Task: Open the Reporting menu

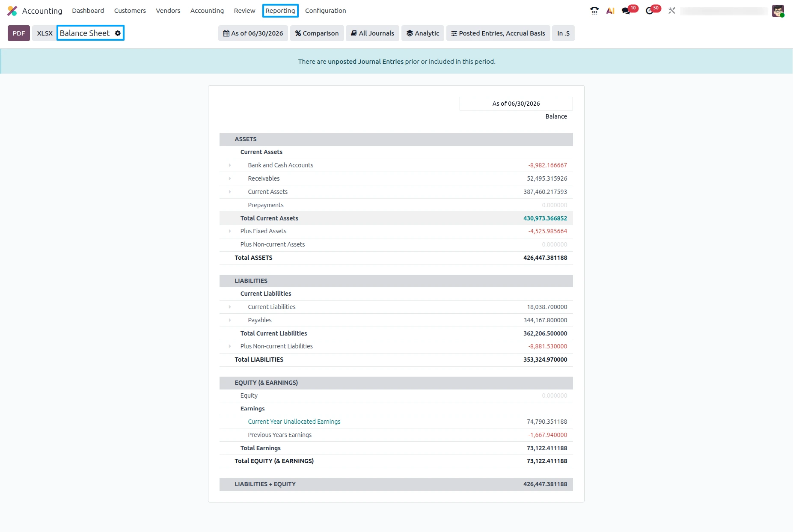Action: pyautogui.click(x=280, y=11)
